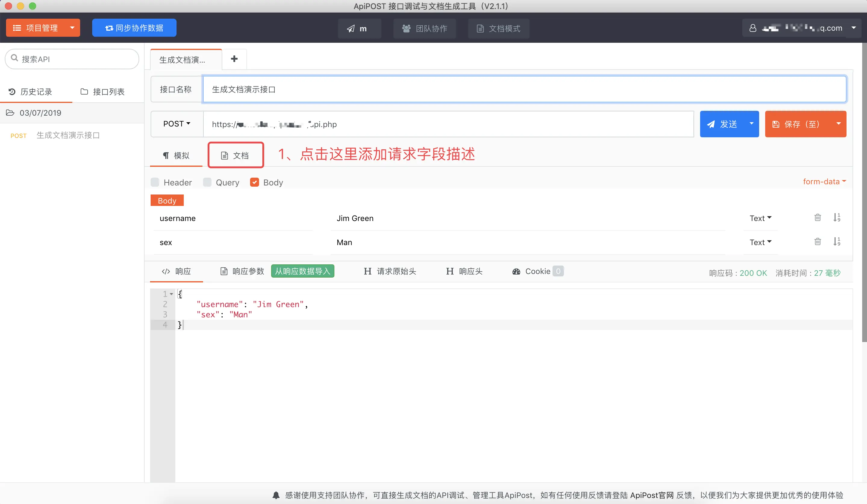867x504 pixels.
Task: Uncheck the Body checkbox
Action: tap(255, 182)
